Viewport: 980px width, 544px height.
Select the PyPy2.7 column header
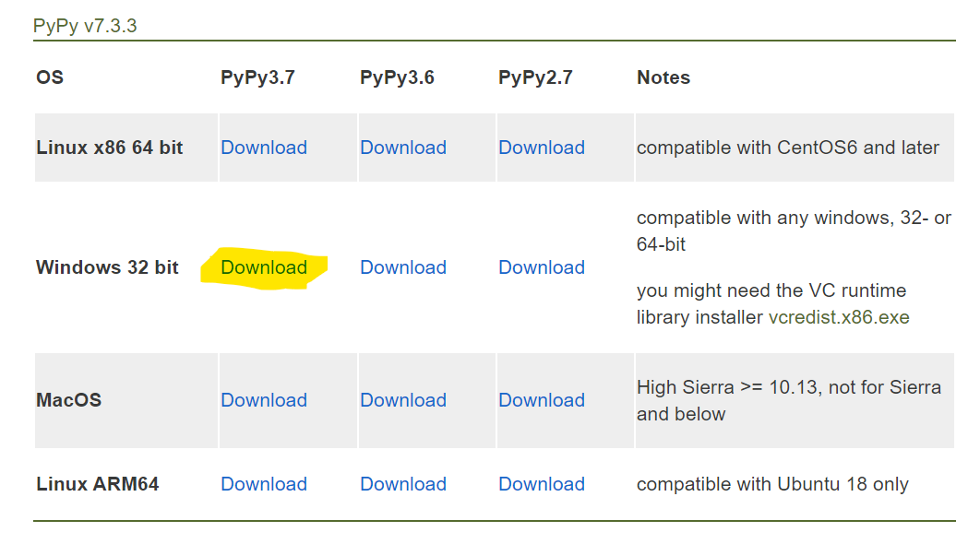click(x=535, y=77)
